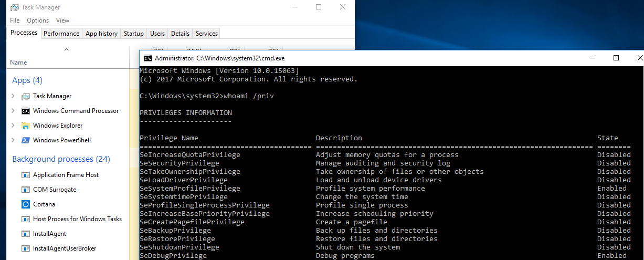Click the Host Process for Windows Tasks icon

tap(26, 219)
